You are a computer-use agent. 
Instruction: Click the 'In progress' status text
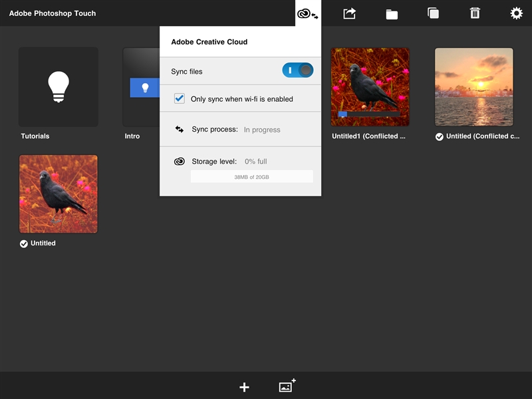tap(262, 130)
